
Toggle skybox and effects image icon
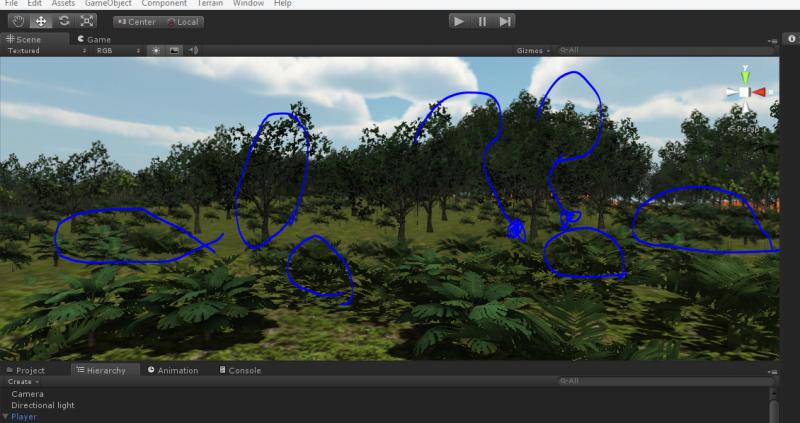(x=174, y=51)
